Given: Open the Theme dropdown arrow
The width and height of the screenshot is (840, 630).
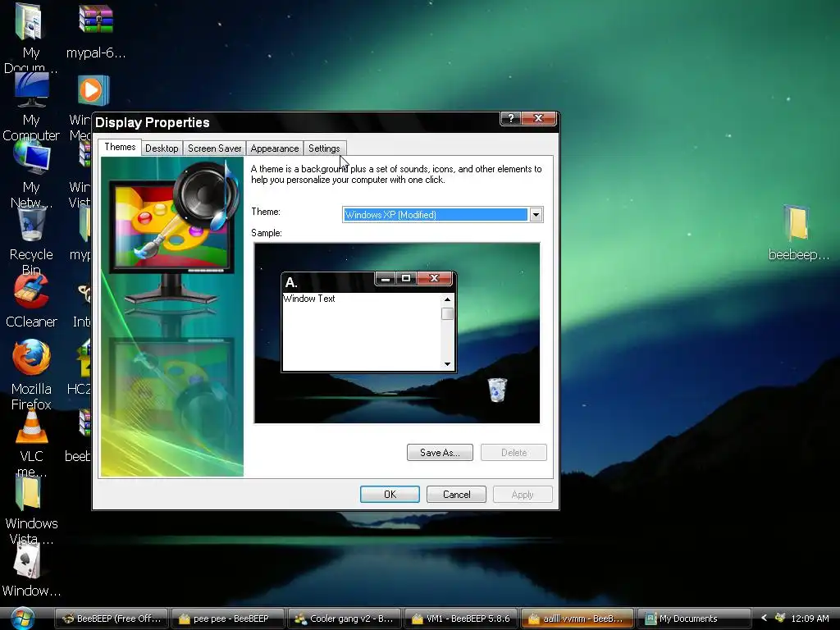Looking at the screenshot, I should 536,215.
